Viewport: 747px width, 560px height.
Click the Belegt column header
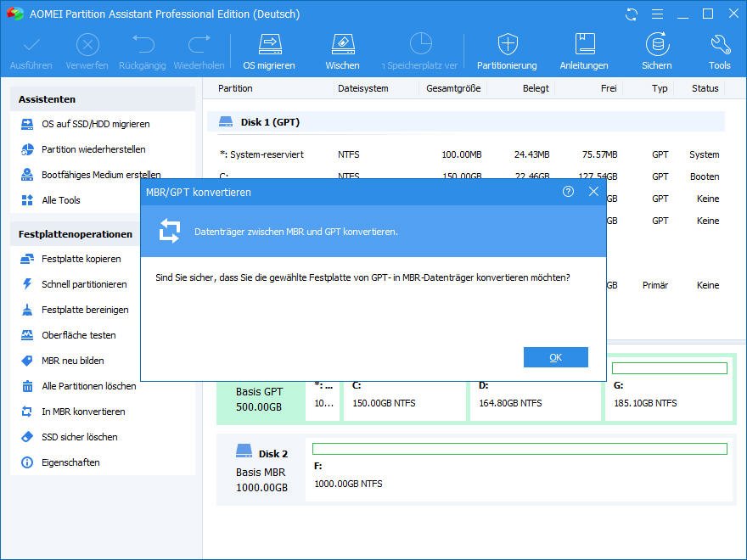[536, 88]
